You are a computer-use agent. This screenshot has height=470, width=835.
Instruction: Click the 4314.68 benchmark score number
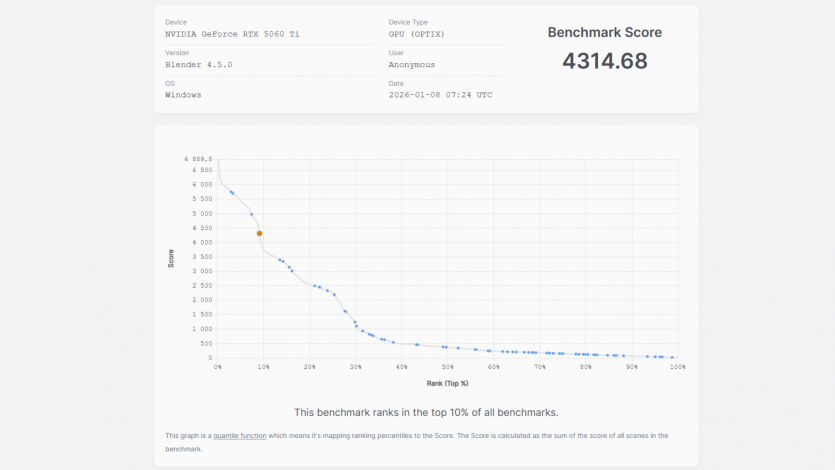(x=604, y=61)
